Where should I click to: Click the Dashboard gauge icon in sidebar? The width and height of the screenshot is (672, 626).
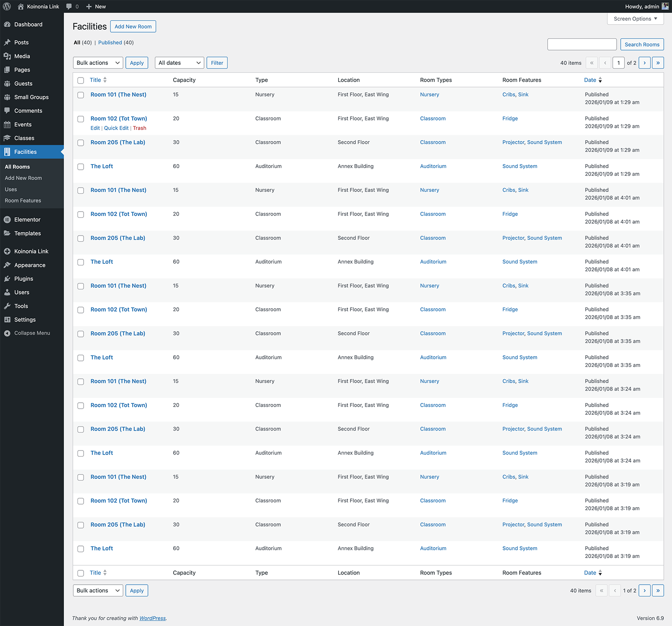coord(7,24)
